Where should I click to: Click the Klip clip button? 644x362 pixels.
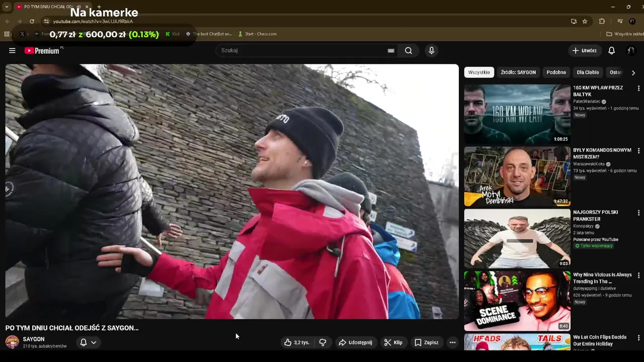[x=393, y=342]
